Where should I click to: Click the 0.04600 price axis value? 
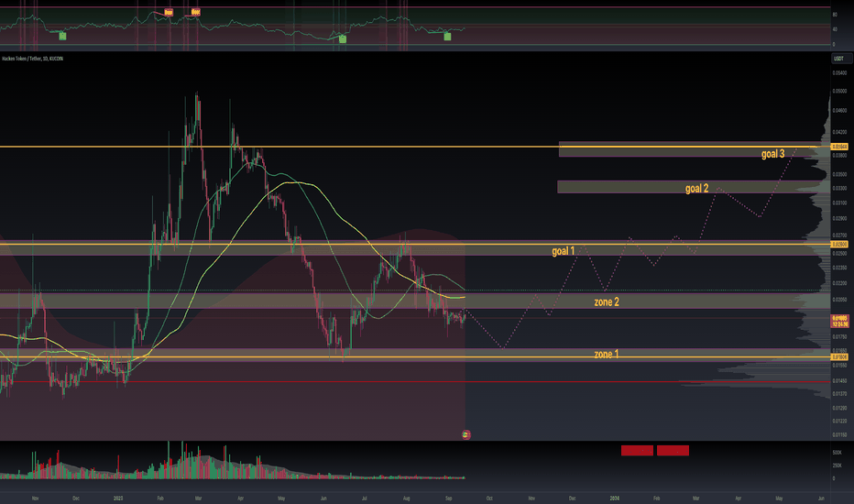click(x=839, y=111)
